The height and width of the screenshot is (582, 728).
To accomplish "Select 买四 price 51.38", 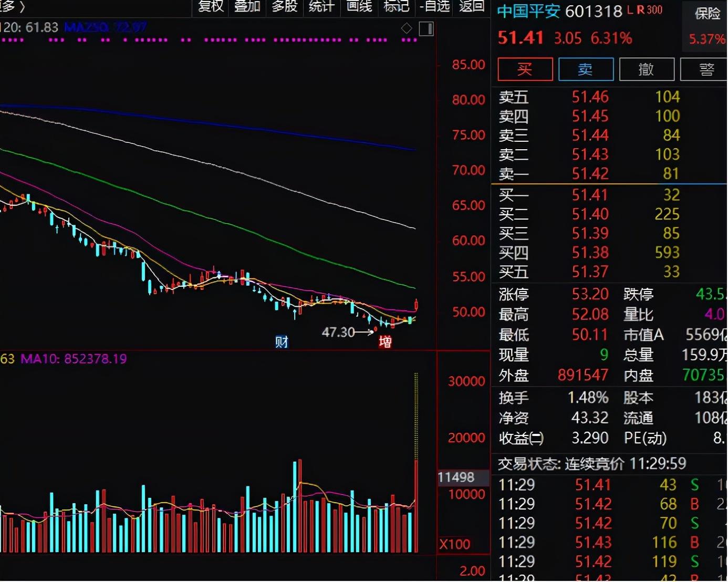I will point(590,253).
